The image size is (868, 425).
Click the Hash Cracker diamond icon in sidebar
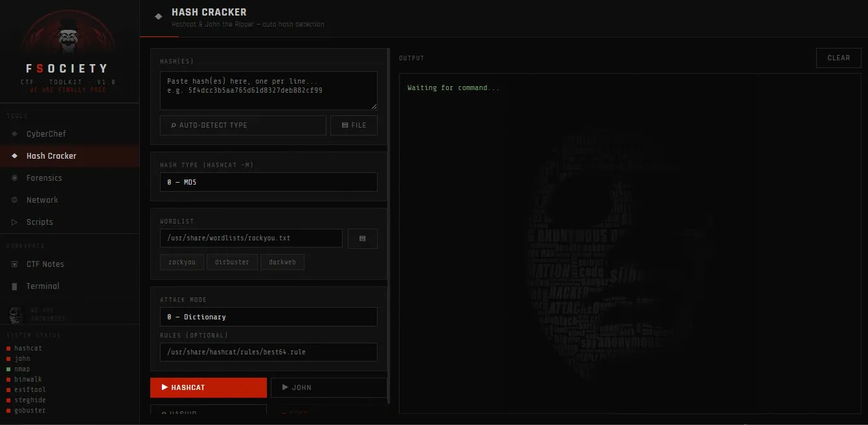14,155
